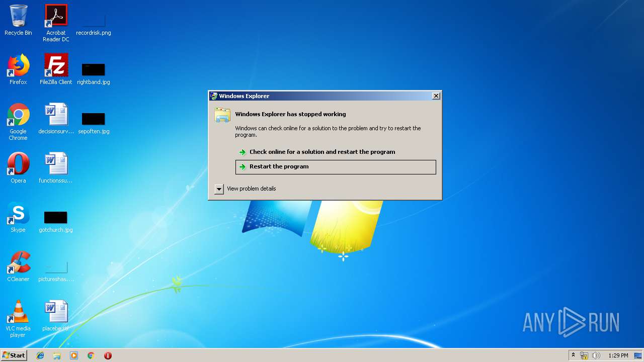Open the Firefox desktop shortcut
The height and width of the screenshot is (362, 644).
pyautogui.click(x=18, y=69)
